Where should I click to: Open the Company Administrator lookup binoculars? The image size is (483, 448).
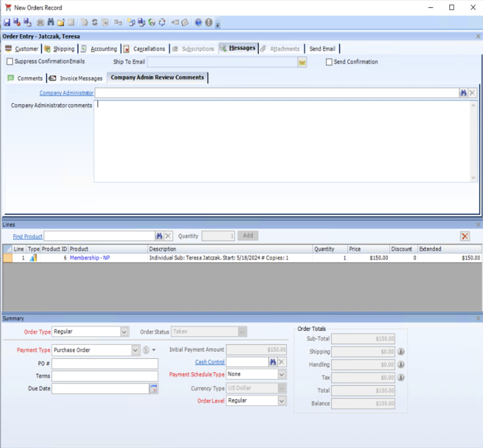click(x=463, y=93)
